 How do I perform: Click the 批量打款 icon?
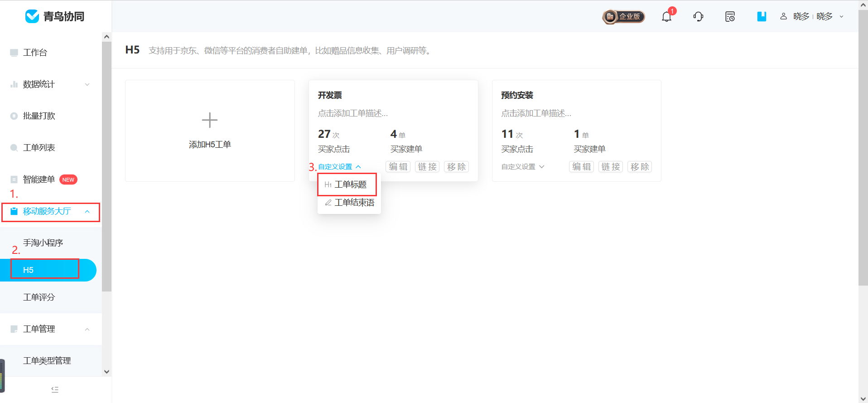14,116
